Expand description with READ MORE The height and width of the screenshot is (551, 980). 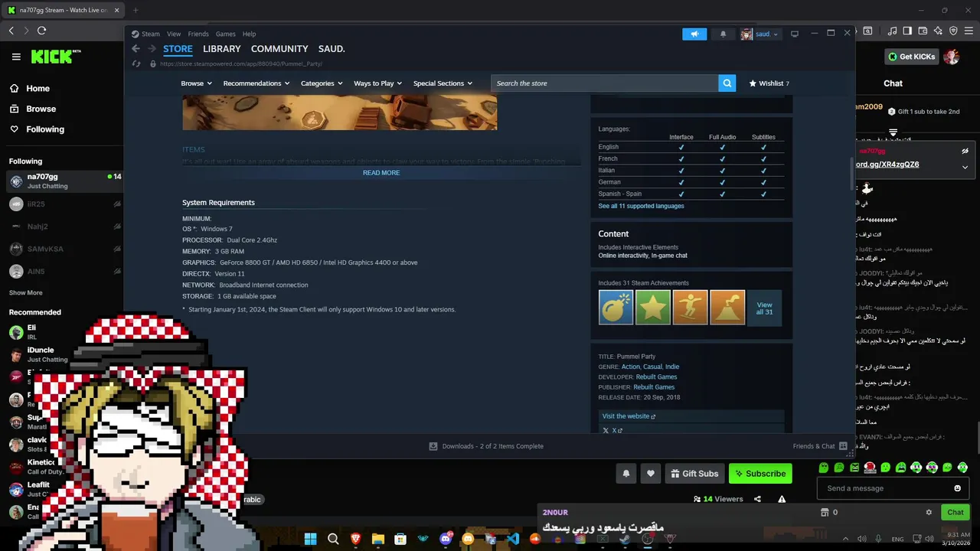click(x=381, y=173)
